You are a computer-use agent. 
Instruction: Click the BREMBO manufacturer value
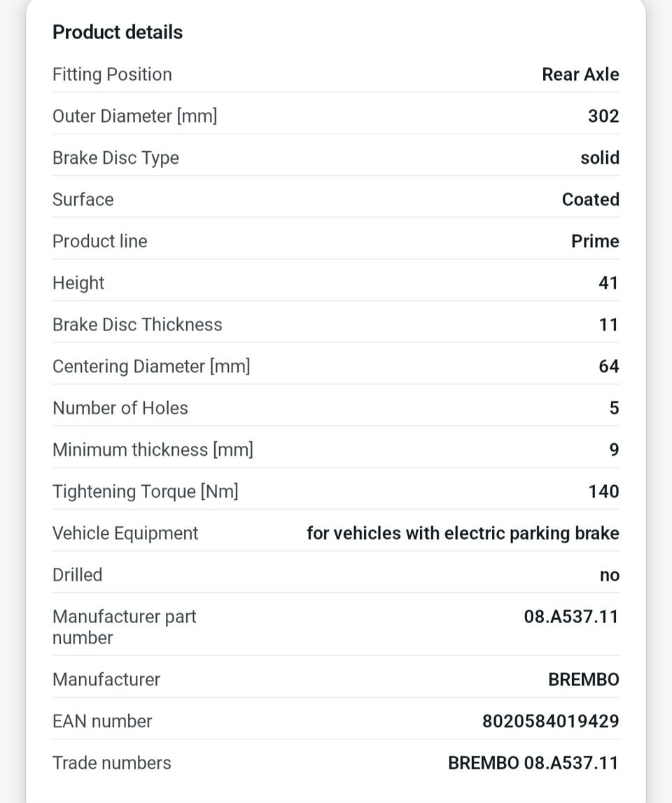pos(583,680)
